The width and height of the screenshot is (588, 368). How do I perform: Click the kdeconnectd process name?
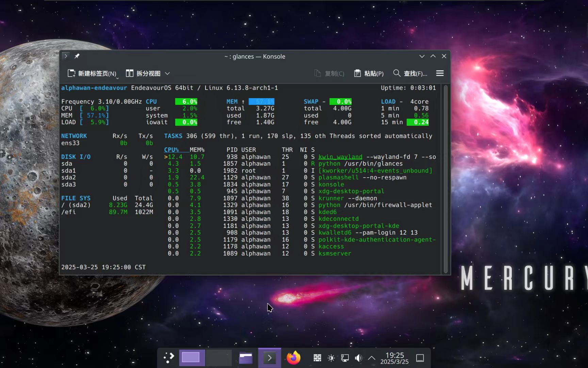point(339,219)
